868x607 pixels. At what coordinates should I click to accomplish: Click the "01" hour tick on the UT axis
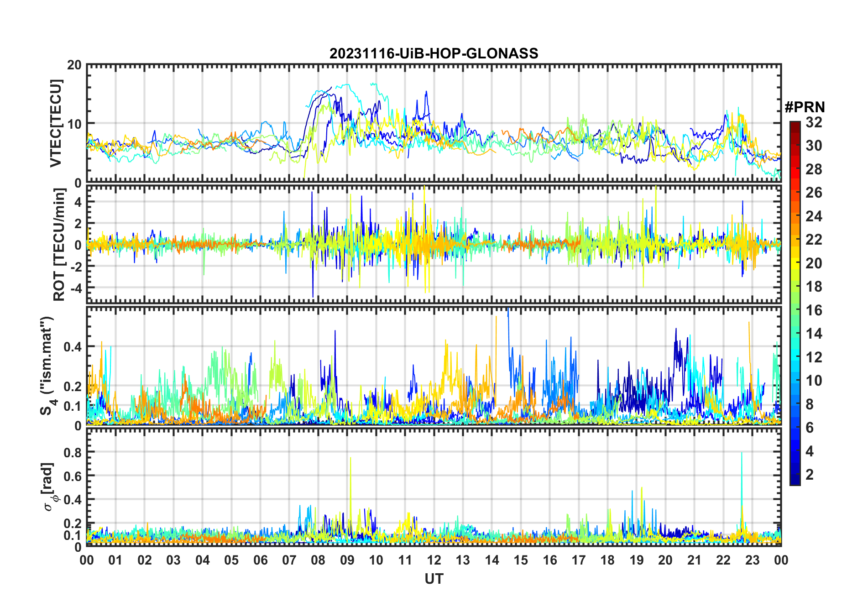tap(115, 560)
